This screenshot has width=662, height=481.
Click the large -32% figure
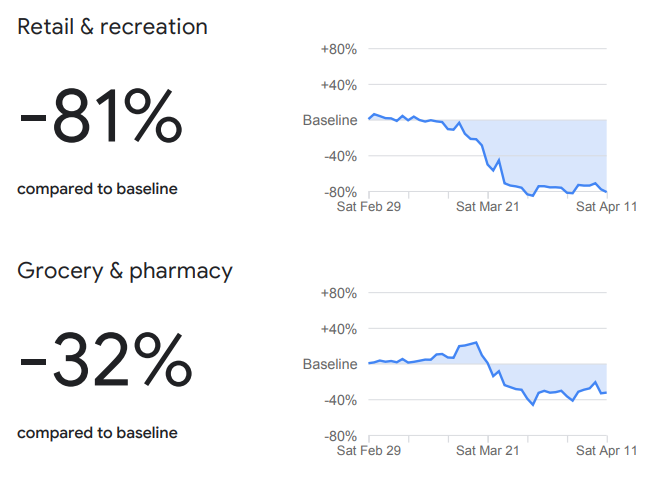[x=104, y=362]
